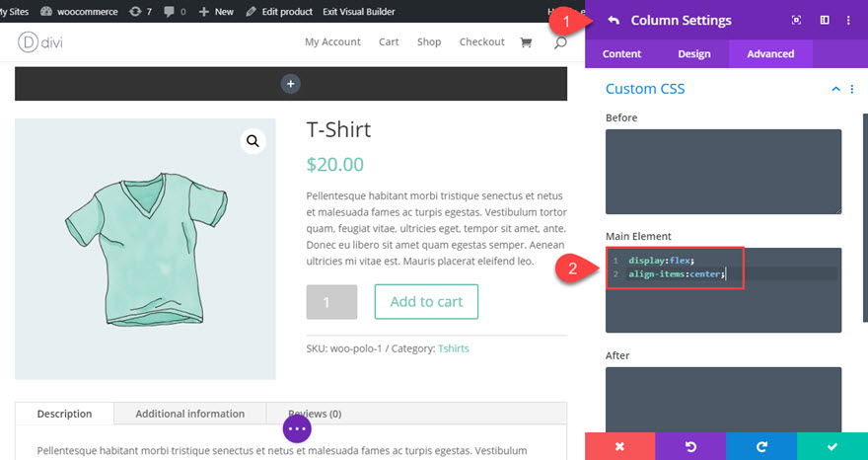This screenshot has height=460, width=868.
Task: Click the shopping cart icon in header
Action: pos(526,42)
